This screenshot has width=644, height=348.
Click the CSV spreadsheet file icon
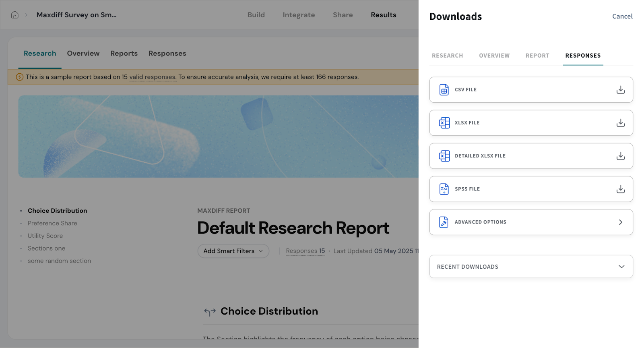point(444,90)
